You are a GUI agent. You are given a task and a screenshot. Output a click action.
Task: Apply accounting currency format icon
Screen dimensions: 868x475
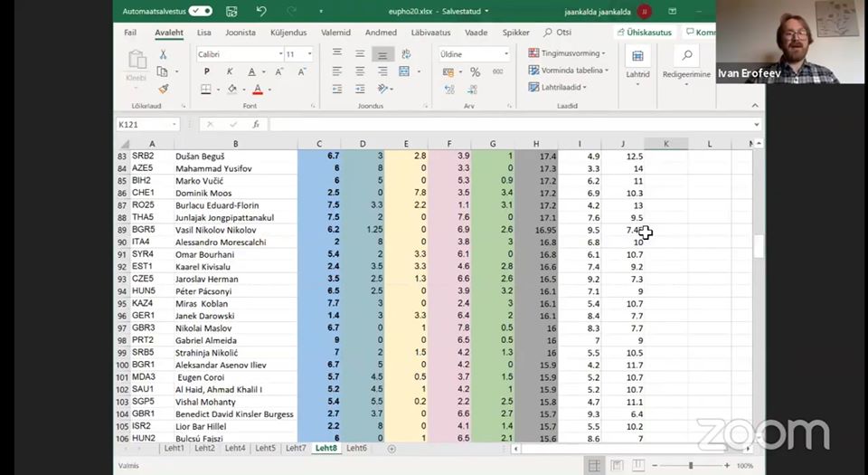(x=448, y=72)
